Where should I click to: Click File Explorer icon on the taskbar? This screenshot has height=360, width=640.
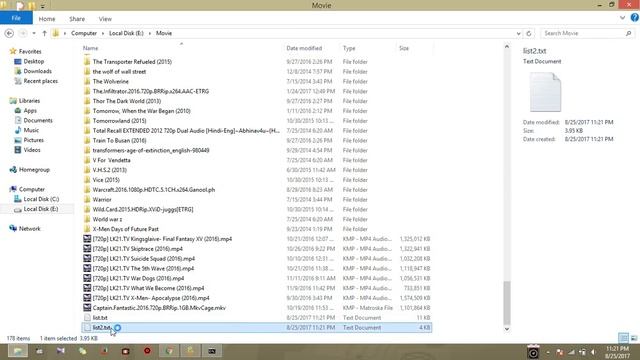pyautogui.click(x=18, y=351)
